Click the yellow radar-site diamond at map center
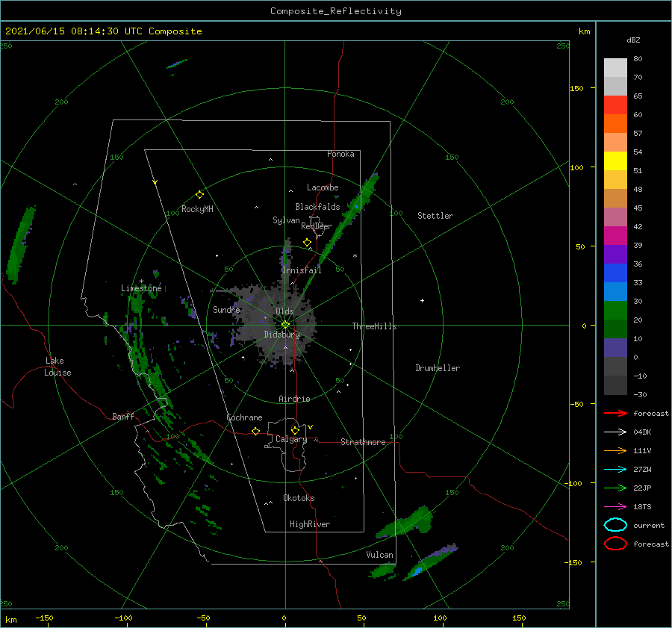 tap(285, 325)
